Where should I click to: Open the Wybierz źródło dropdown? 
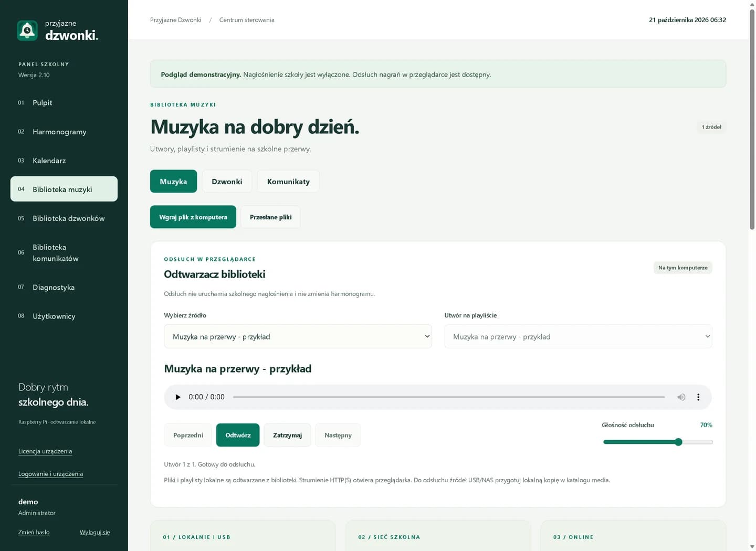pyautogui.click(x=298, y=336)
